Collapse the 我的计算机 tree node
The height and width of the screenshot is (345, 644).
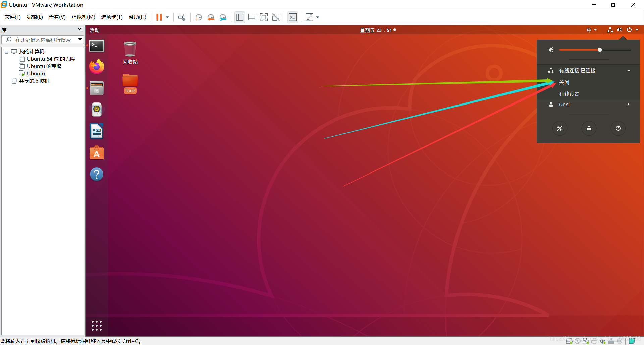[x=6, y=52]
